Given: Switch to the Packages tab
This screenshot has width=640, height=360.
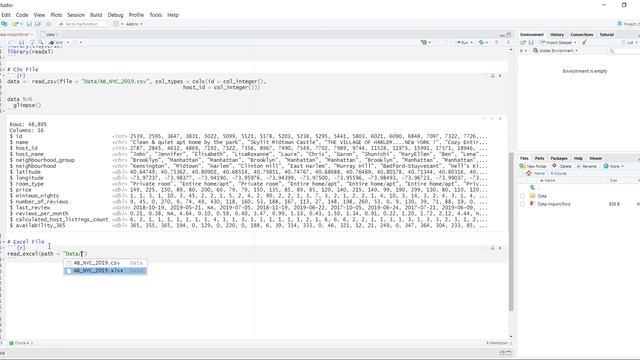Looking at the screenshot, I should pyautogui.click(x=559, y=158).
